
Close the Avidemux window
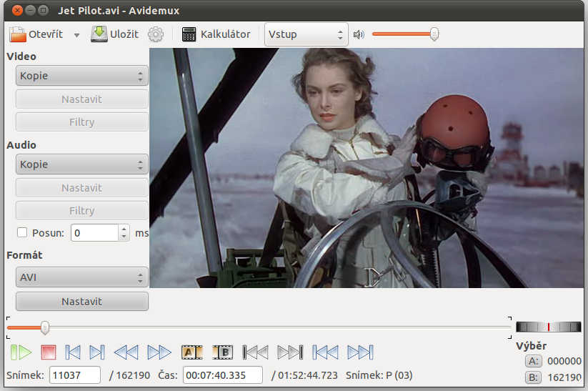(x=17, y=11)
